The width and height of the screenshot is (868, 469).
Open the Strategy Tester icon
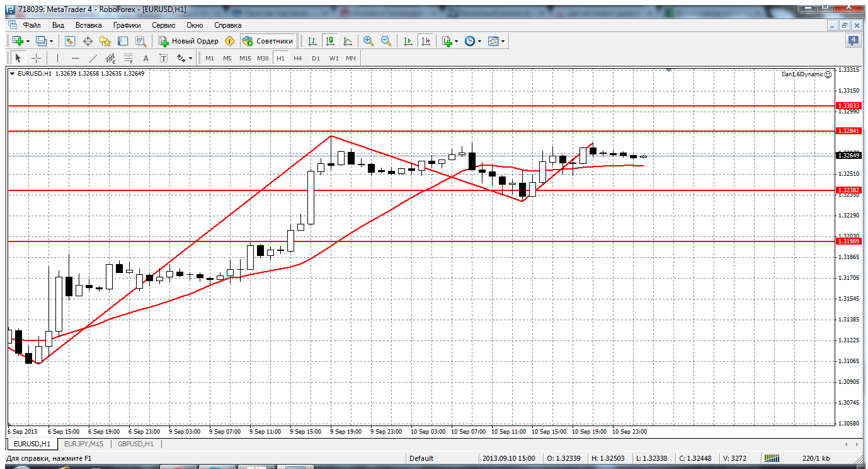pyautogui.click(x=140, y=41)
